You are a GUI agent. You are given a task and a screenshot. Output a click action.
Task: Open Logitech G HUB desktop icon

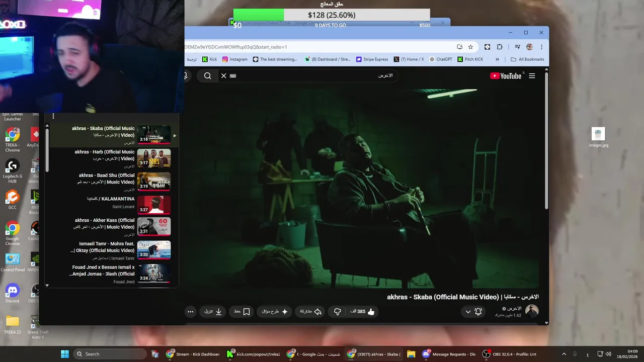coord(13,171)
